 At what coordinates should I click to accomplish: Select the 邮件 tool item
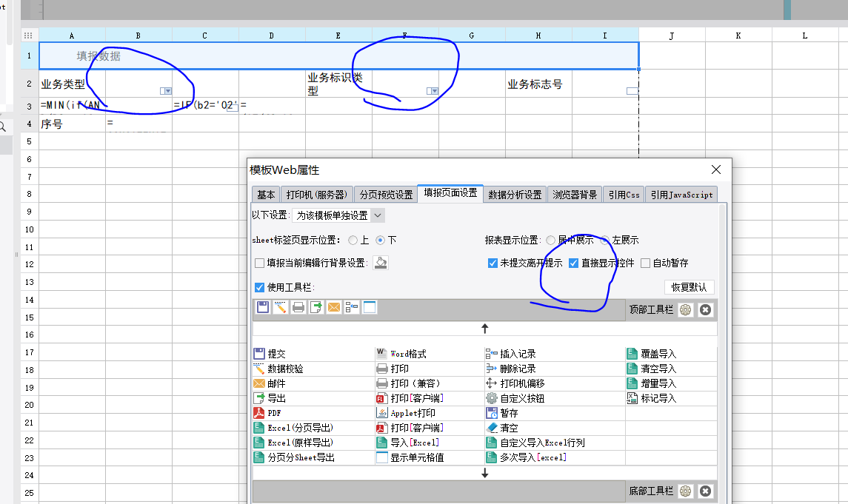(x=270, y=383)
